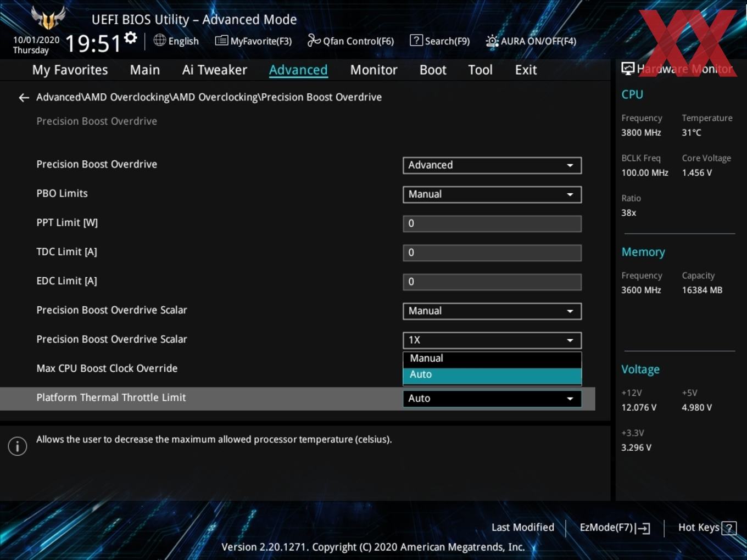Image resolution: width=747 pixels, height=560 pixels.
Task: Click the MyFavorite(F3) label
Action: [x=261, y=41]
